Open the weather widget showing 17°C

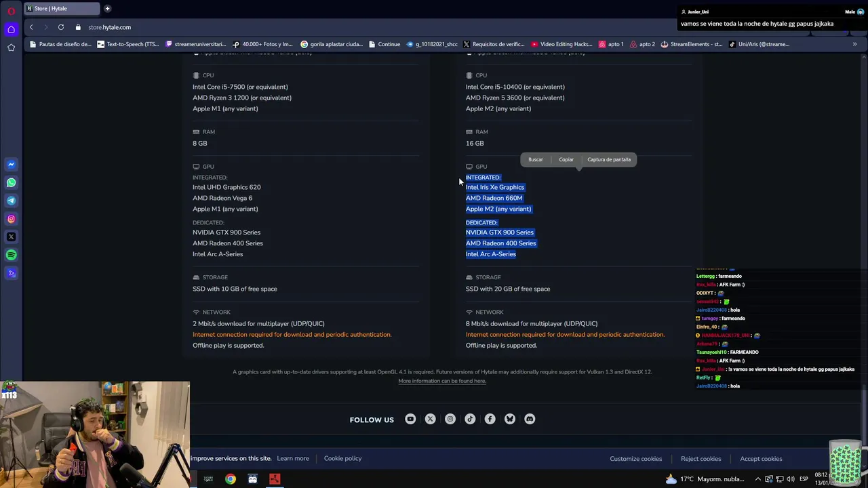704,479
